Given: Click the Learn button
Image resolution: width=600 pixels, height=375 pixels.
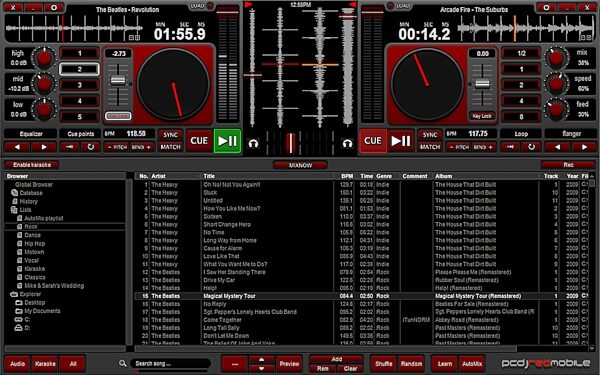Looking at the screenshot, I should click(445, 364).
